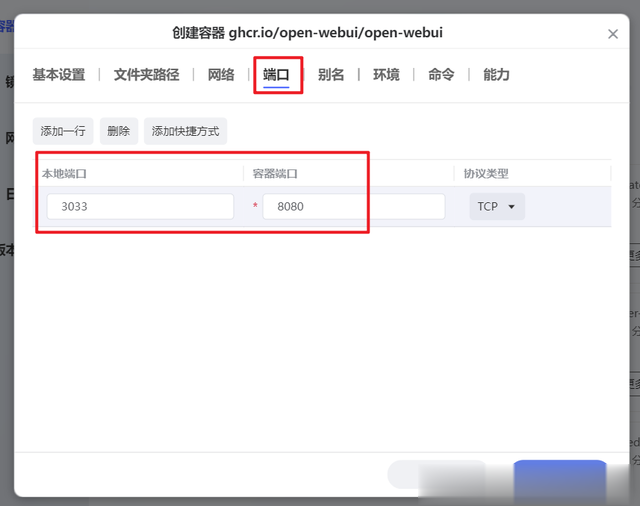
Task: Open the 基本设置 tab
Action: click(59, 75)
